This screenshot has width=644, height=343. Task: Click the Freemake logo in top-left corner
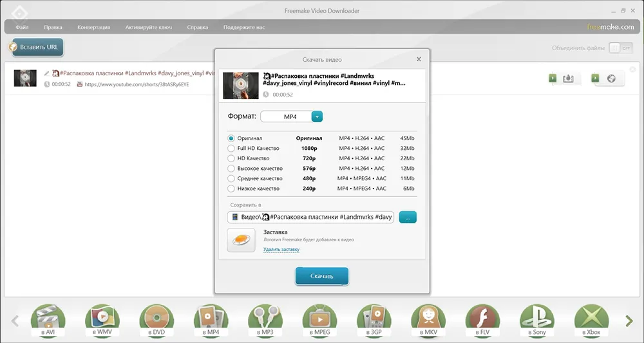coord(19,14)
